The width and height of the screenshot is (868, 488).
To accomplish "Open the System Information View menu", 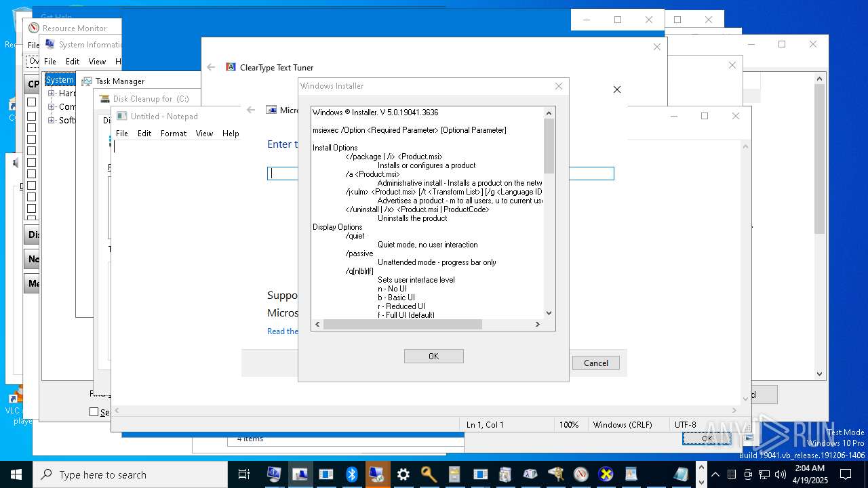I will coord(98,61).
